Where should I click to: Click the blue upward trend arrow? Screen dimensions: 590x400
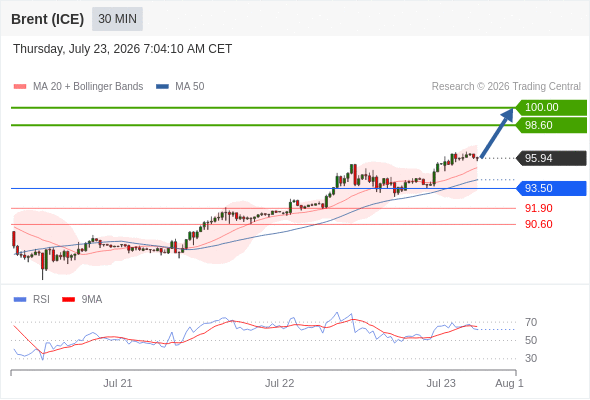pyautogui.click(x=497, y=132)
